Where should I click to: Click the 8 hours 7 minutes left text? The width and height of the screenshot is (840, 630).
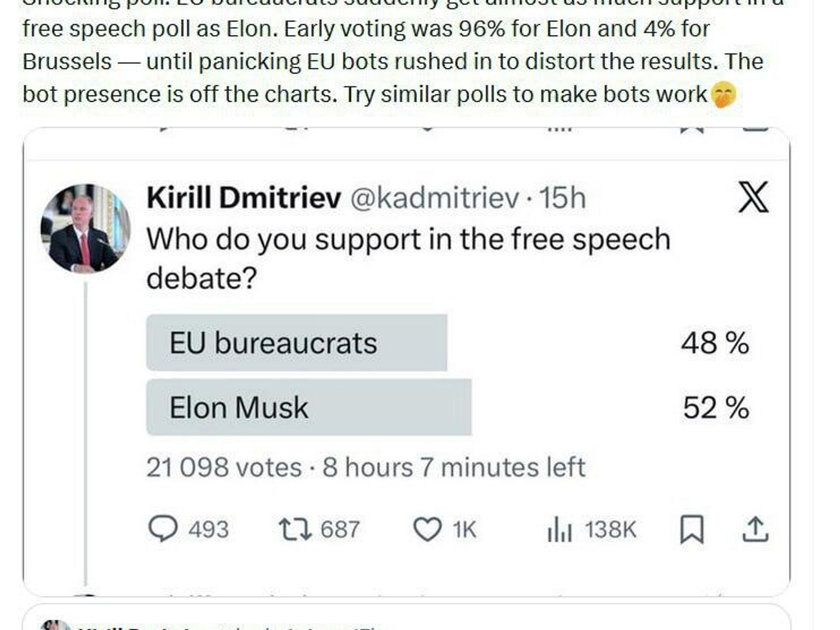point(454,467)
